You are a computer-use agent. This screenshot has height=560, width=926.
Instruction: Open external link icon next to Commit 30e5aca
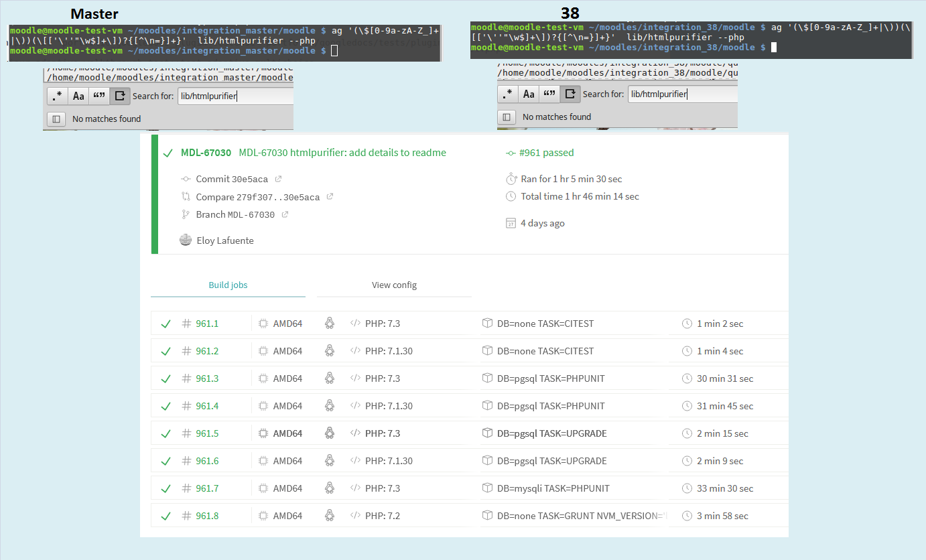[279, 179]
